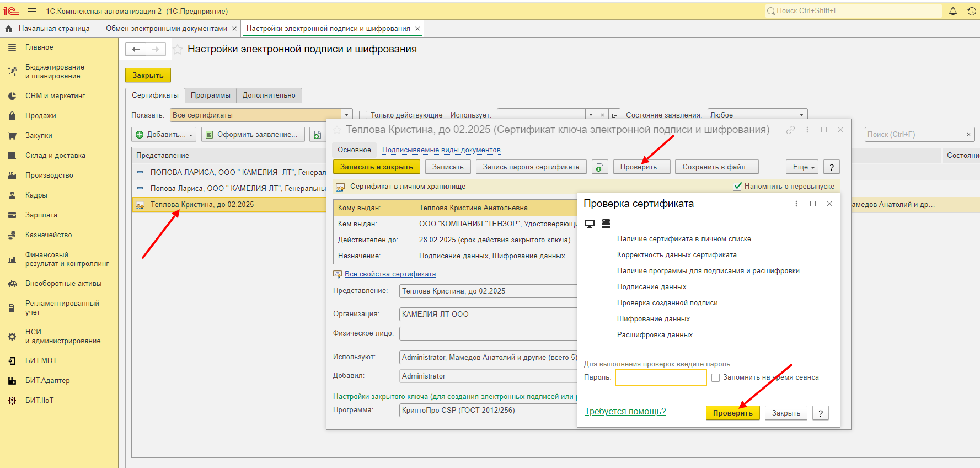Open the main hamburger menu
Screen dimensions: 980x468
(x=32, y=11)
